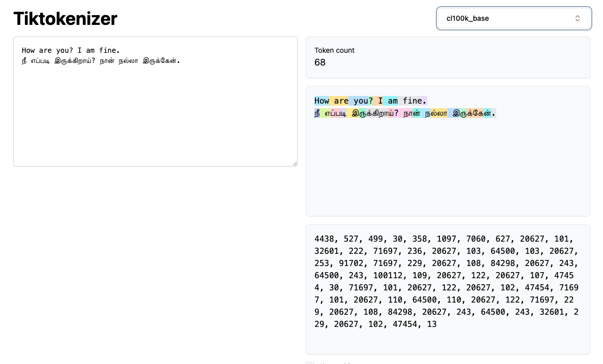Image resolution: width=603 pixels, height=364 pixels.
Task: Click token ID 1097 in the ID list
Action: (x=447, y=239)
